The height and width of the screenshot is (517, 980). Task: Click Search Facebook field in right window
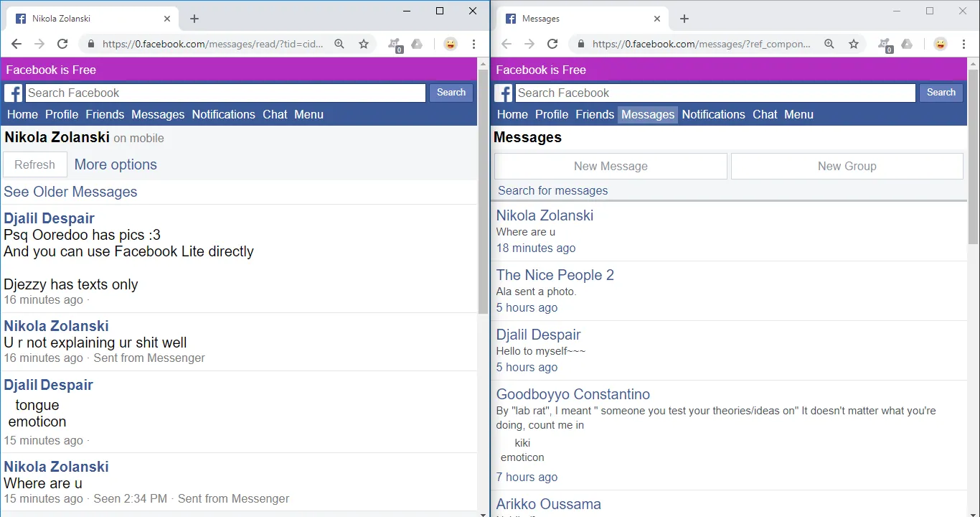click(715, 93)
